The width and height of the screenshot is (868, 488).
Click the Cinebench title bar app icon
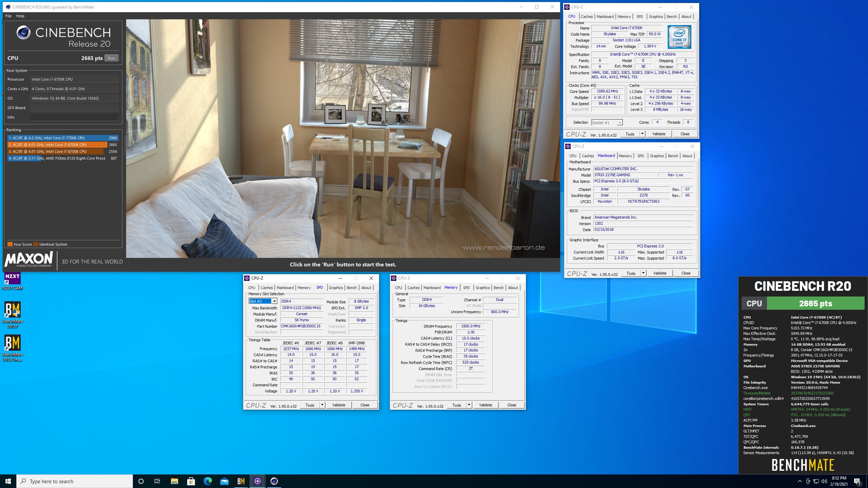click(x=8, y=7)
